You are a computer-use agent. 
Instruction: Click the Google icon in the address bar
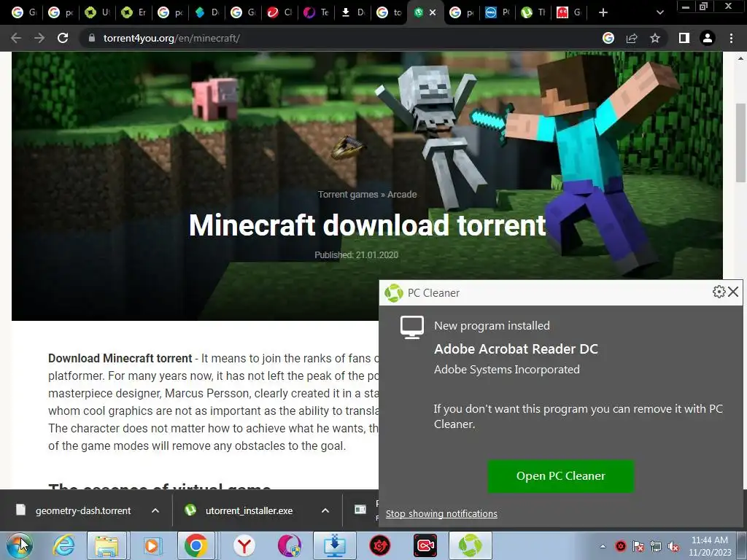point(608,38)
